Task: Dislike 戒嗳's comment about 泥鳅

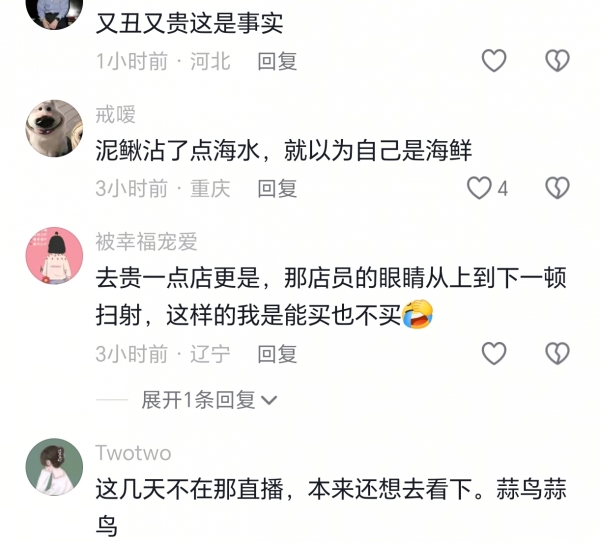Action: [557, 188]
